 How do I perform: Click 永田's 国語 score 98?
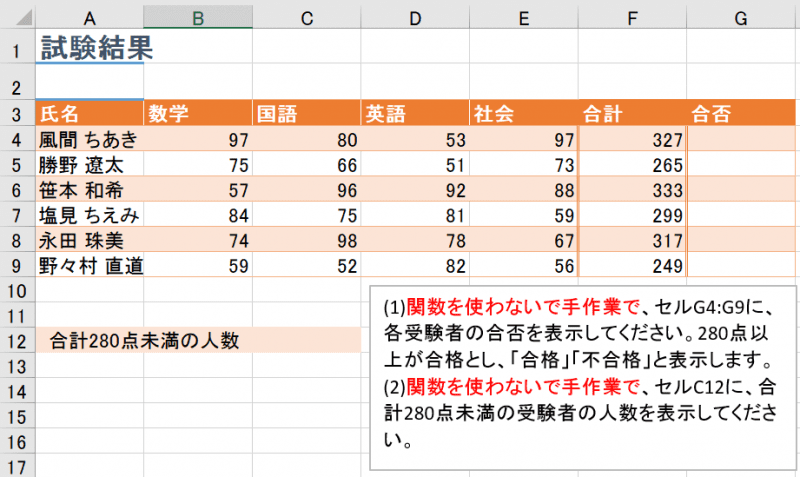pyautogui.click(x=307, y=240)
